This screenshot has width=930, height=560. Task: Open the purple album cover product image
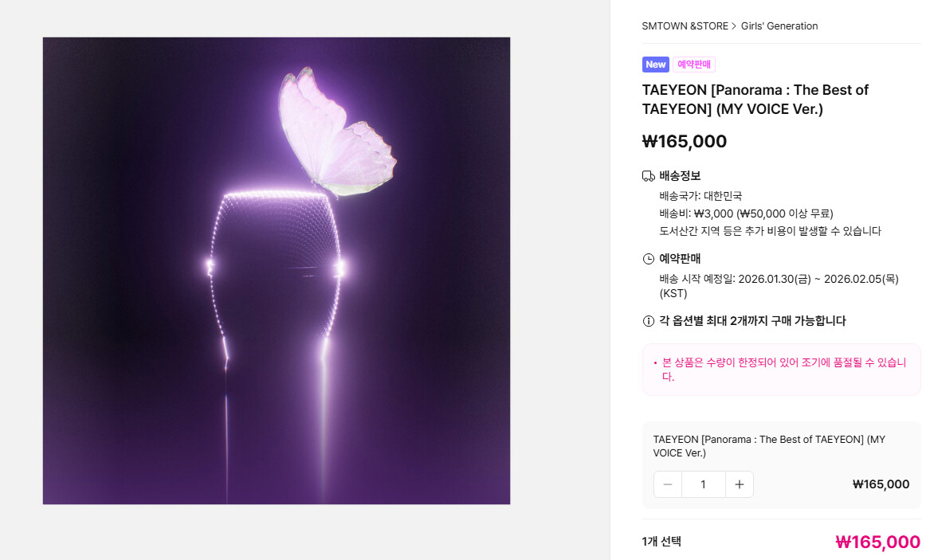pyautogui.click(x=277, y=271)
